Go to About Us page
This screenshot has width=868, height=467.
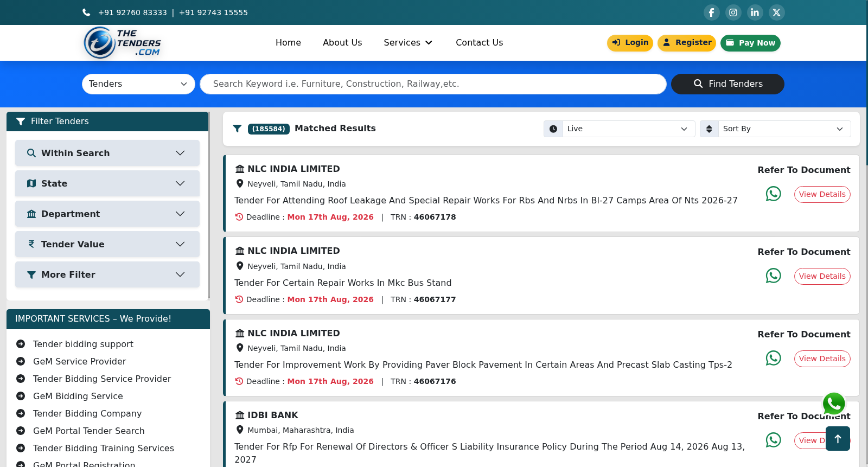[342, 42]
